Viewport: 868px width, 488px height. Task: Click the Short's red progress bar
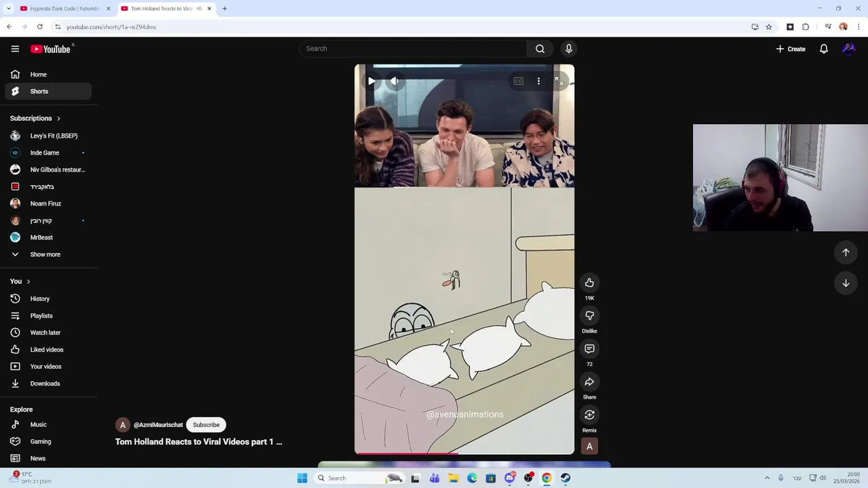tap(407, 453)
